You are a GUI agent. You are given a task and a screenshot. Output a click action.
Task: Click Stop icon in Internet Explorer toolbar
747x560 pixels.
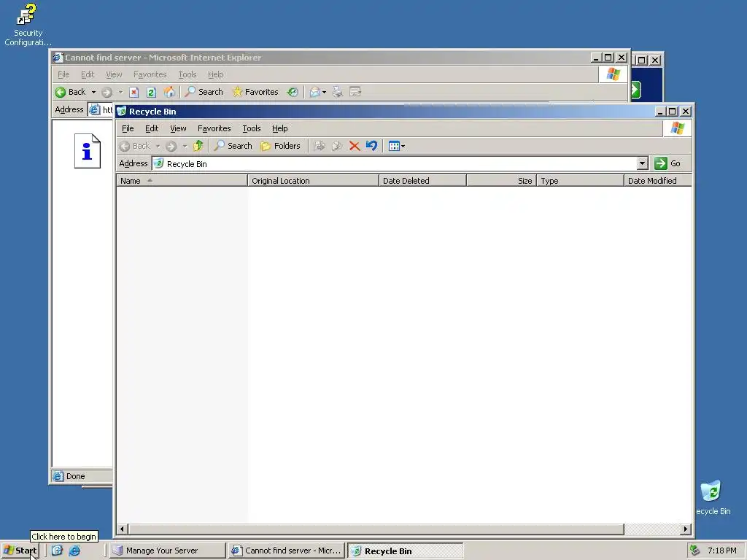point(134,93)
